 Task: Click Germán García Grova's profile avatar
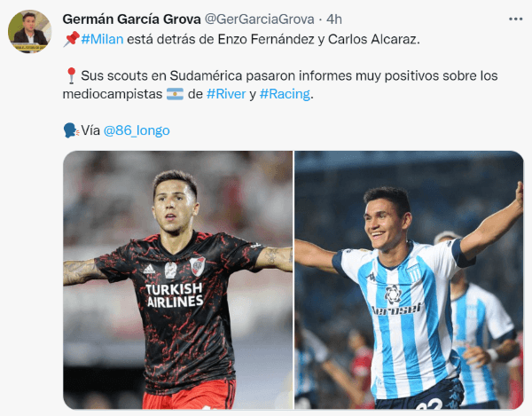[29, 31]
